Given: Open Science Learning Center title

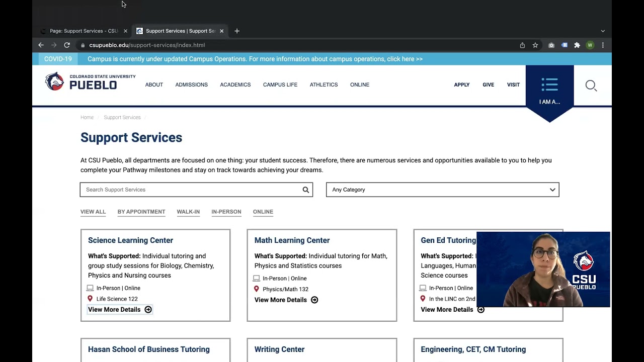Looking at the screenshot, I should 130,240.
